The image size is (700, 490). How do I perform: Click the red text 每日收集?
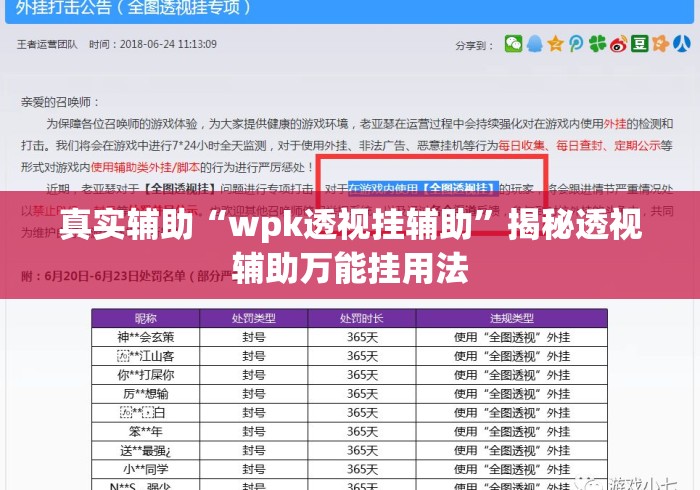(521, 145)
